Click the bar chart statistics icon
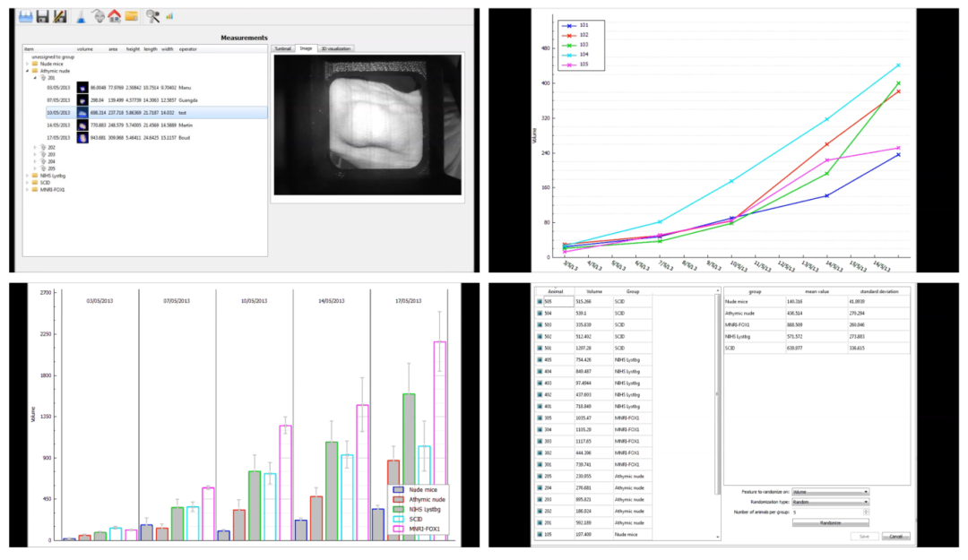Viewport: 968px width, 560px height. [x=169, y=16]
